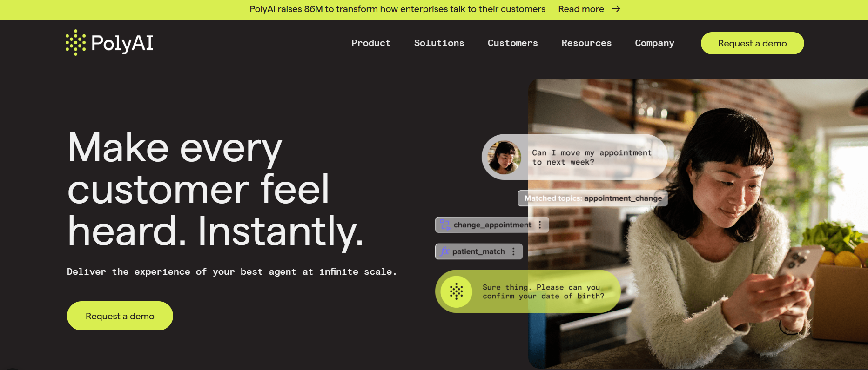Screen dimensions: 868x370
Task: Expand the Company navigation menu
Action: pos(654,43)
